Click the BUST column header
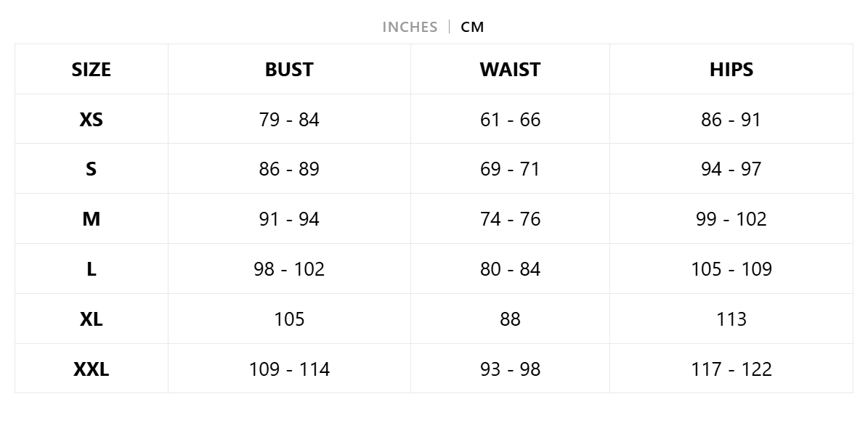 coord(289,70)
